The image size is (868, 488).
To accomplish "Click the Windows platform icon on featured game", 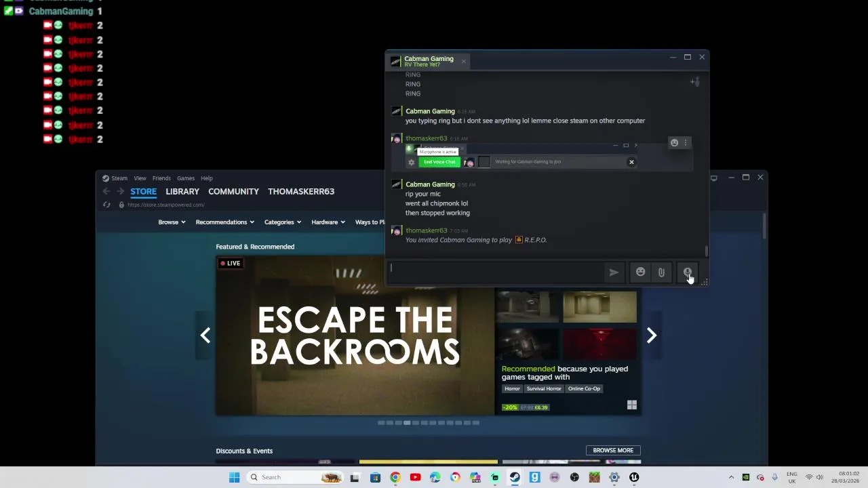I will pyautogui.click(x=632, y=405).
